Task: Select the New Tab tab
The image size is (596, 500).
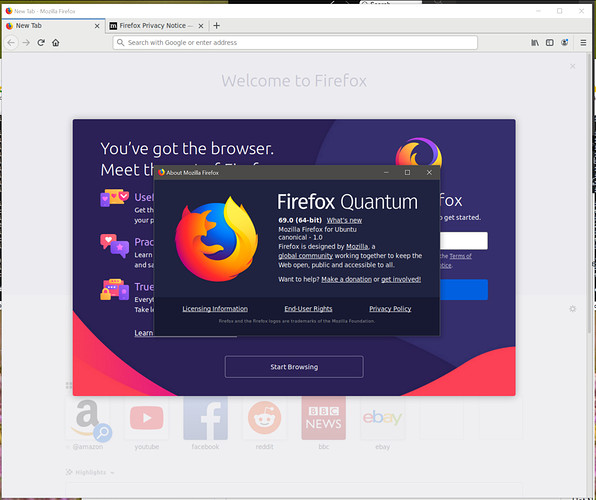Action: pyautogui.click(x=53, y=25)
